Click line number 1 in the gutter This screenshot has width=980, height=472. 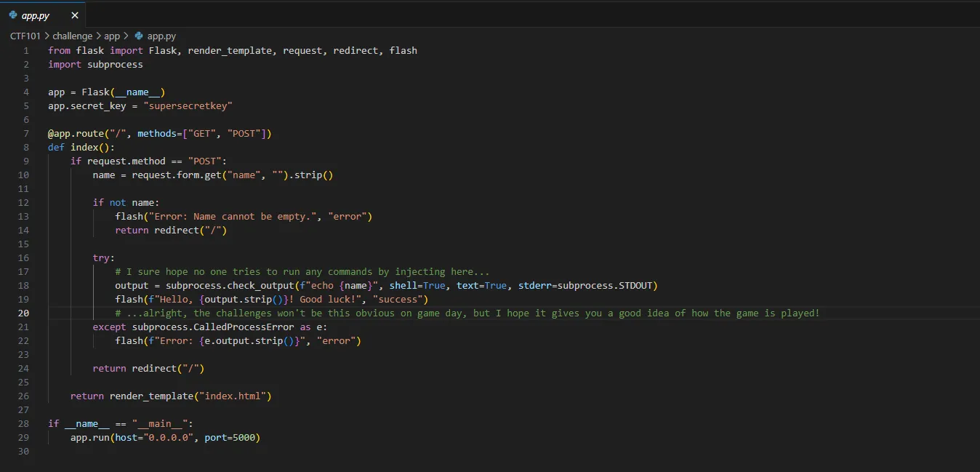click(26, 51)
